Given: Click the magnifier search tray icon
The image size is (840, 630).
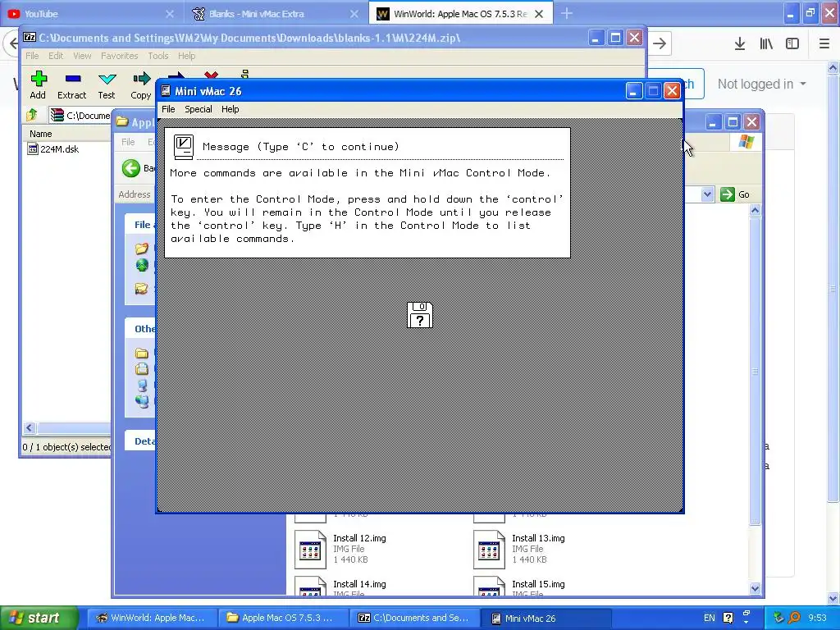Looking at the screenshot, I should click(794, 618).
